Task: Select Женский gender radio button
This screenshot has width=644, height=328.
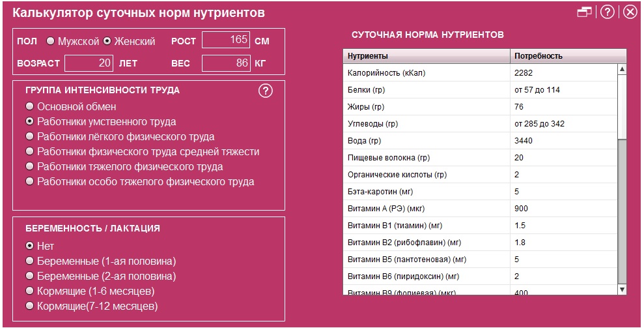Action: [x=107, y=41]
